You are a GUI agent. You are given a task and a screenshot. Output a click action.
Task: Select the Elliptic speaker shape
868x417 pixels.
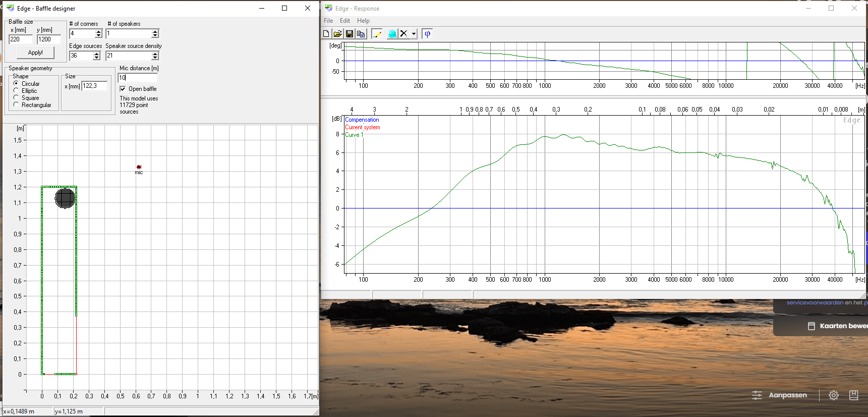[x=16, y=90]
